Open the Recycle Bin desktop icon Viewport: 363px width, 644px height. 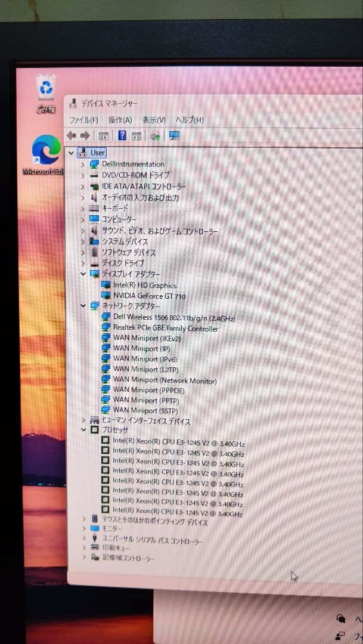point(46,94)
